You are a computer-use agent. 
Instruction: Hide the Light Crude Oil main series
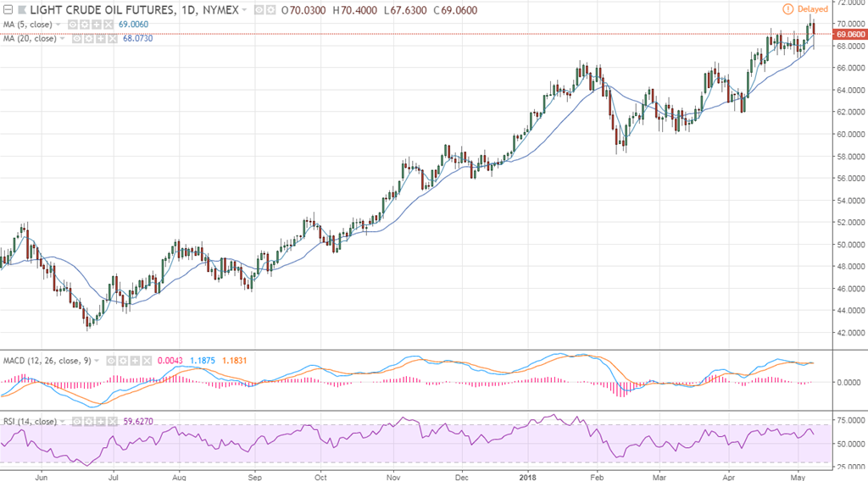click(257, 10)
